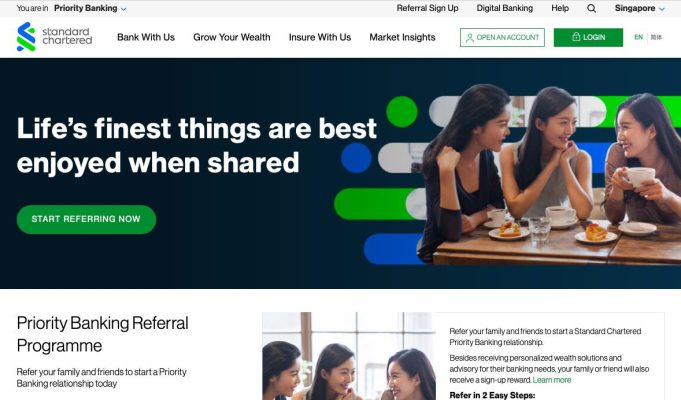The height and width of the screenshot is (400, 681).
Task: Open the Referral Sign Up link
Action: pyautogui.click(x=427, y=8)
